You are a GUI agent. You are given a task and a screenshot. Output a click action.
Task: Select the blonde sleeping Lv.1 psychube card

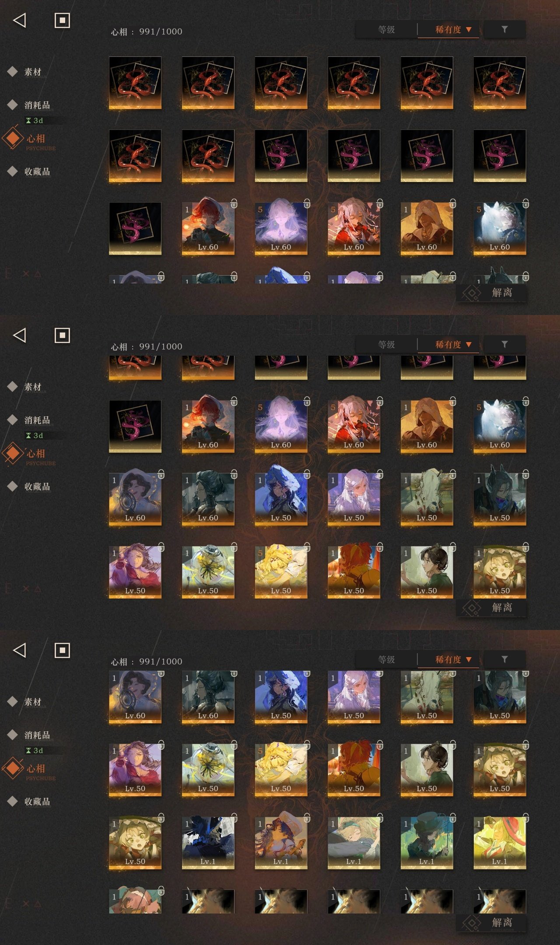coord(353,843)
